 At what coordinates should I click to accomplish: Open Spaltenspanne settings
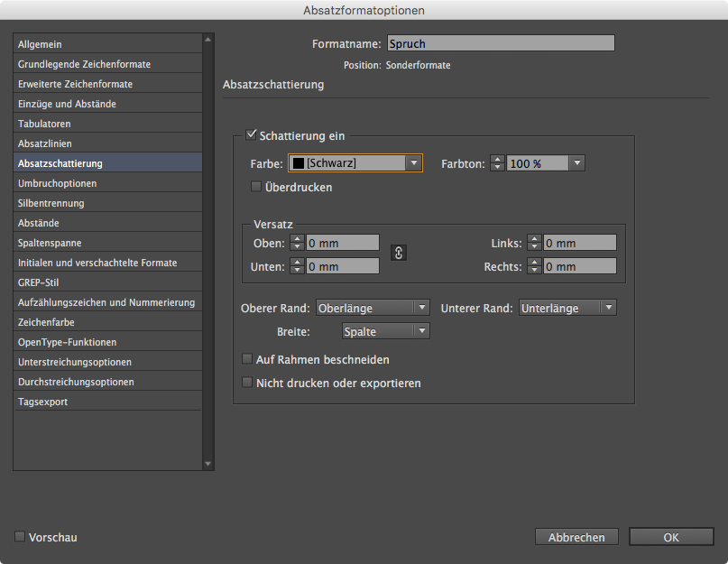(107, 243)
